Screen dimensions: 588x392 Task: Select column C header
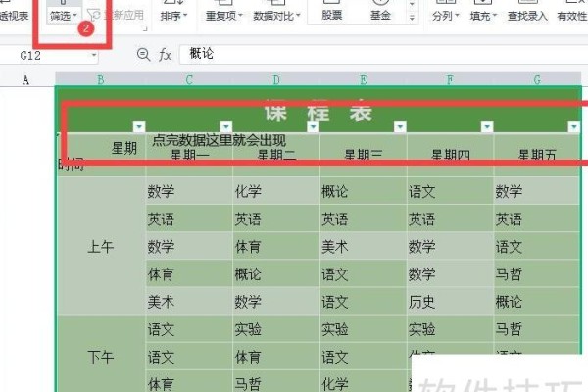coord(189,79)
